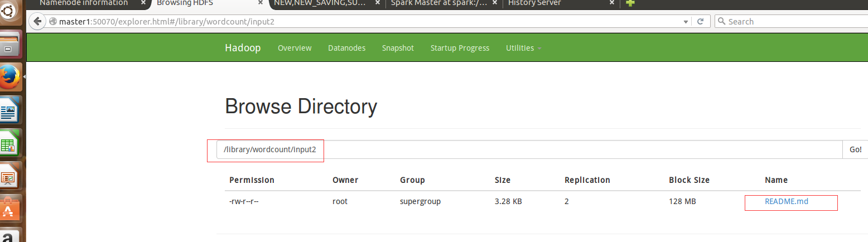Open a new tab with the green plus icon
The image size is (868, 242).
click(x=630, y=3)
